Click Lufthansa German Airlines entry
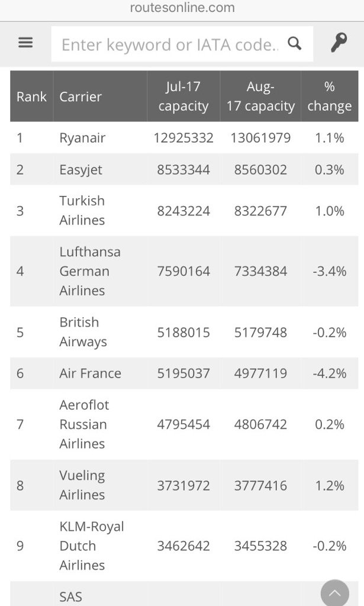Image resolution: width=364 pixels, height=606 pixels. pos(89,271)
